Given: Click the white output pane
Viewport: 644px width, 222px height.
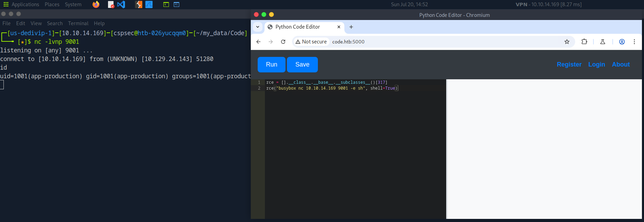Looking at the screenshot, I should 544,149.
